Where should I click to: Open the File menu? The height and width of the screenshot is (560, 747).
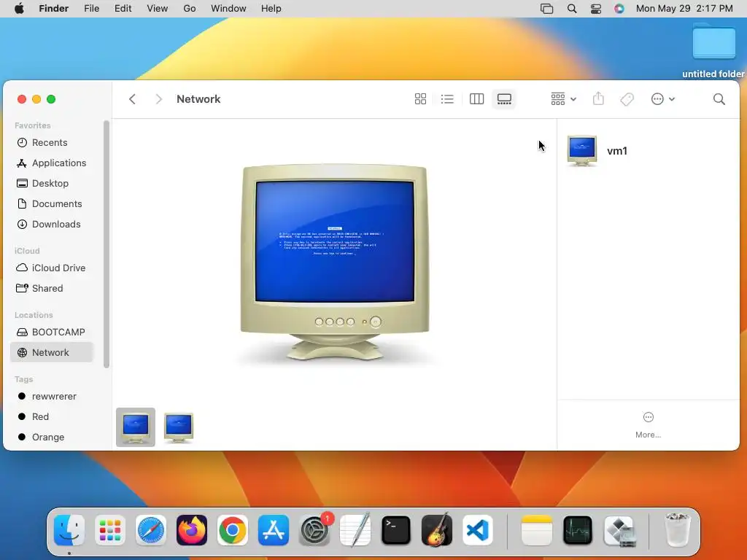(x=91, y=9)
